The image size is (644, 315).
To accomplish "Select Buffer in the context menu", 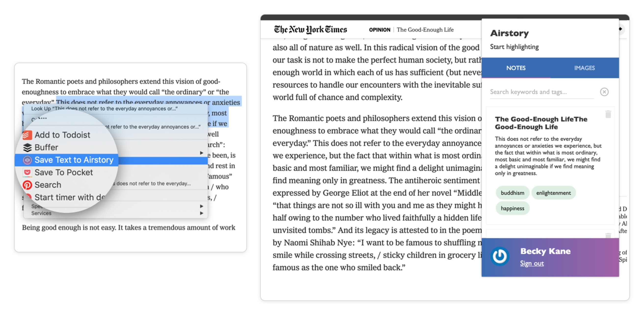I will pyautogui.click(x=46, y=147).
